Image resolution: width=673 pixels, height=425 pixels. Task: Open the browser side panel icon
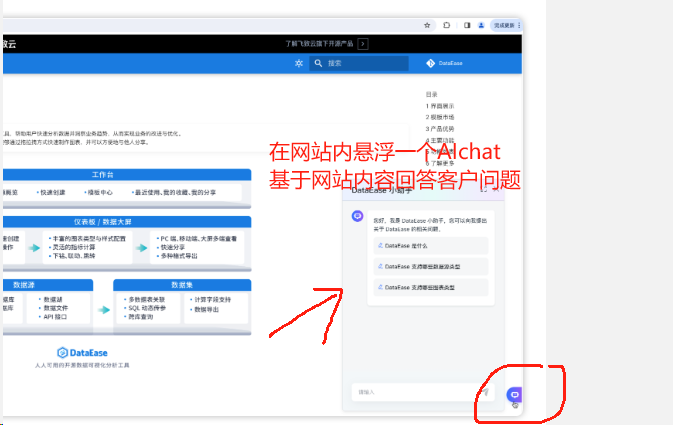coord(467,25)
